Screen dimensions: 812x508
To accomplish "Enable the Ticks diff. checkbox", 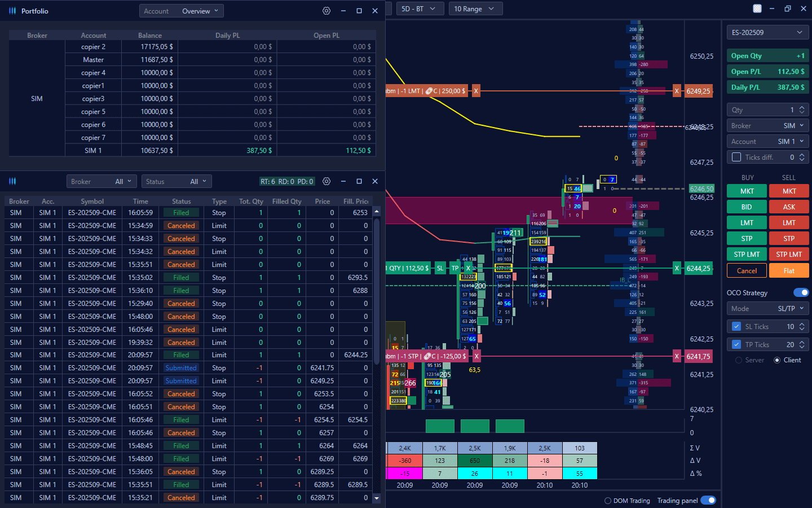I will point(736,157).
